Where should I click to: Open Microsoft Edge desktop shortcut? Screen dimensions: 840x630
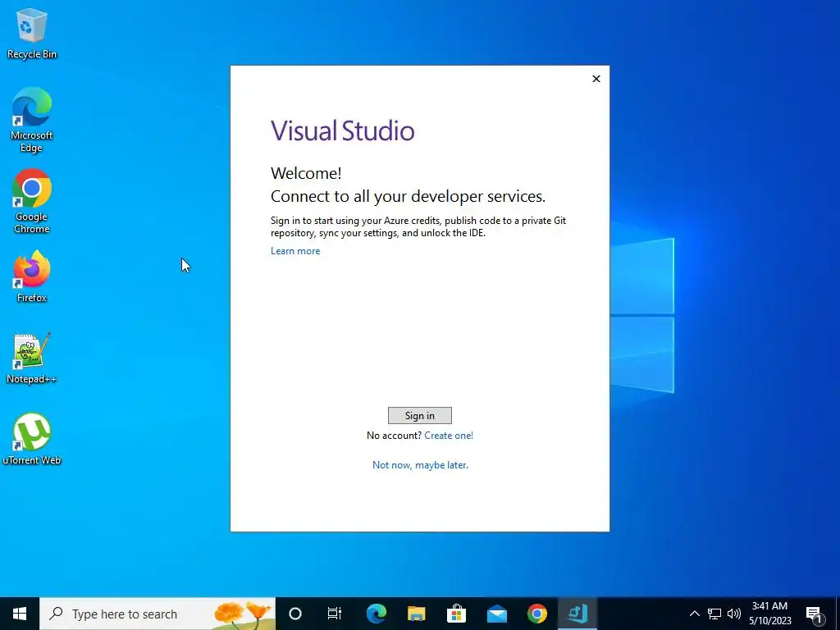(32, 121)
